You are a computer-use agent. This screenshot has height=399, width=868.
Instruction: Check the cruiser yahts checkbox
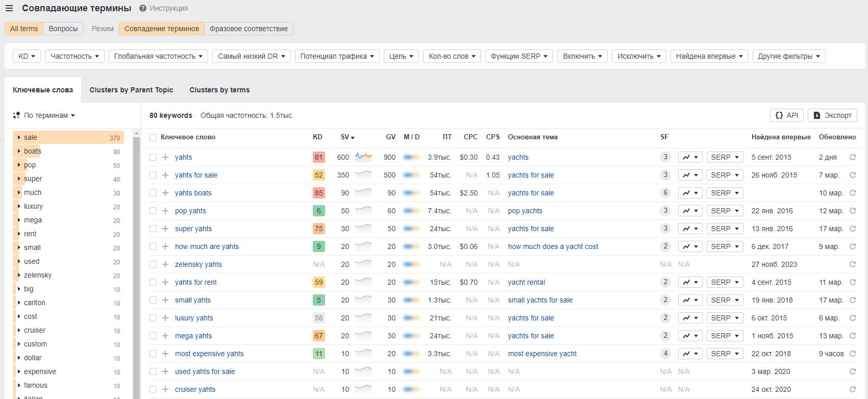coord(153,389)
